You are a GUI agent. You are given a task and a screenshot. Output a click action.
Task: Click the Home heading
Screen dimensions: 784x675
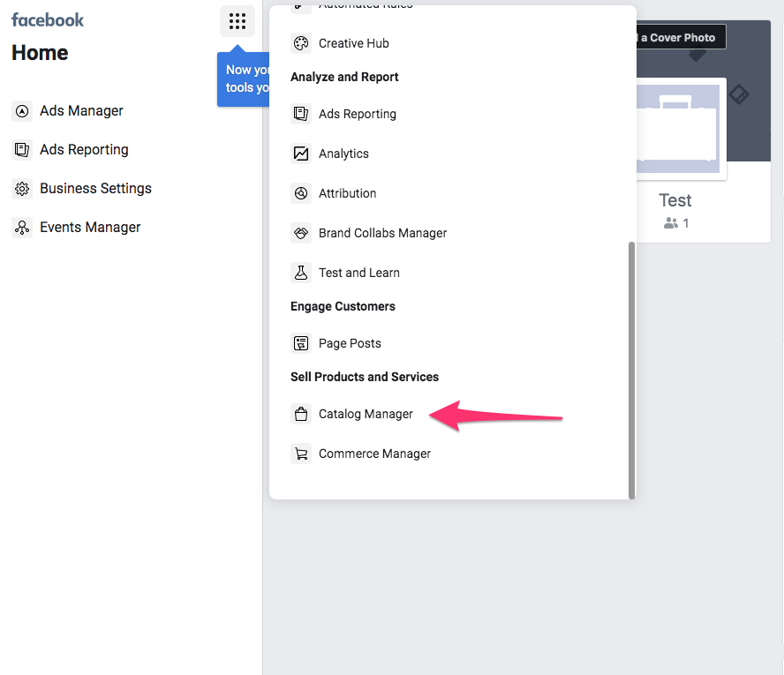[x=40, y=52]
